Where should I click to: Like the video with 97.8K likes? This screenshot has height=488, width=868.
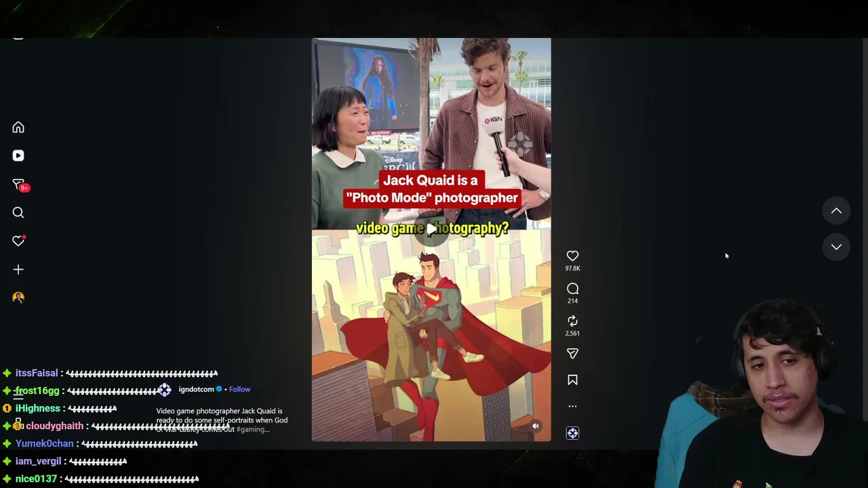pyautogui.click(x=572, y=256)
